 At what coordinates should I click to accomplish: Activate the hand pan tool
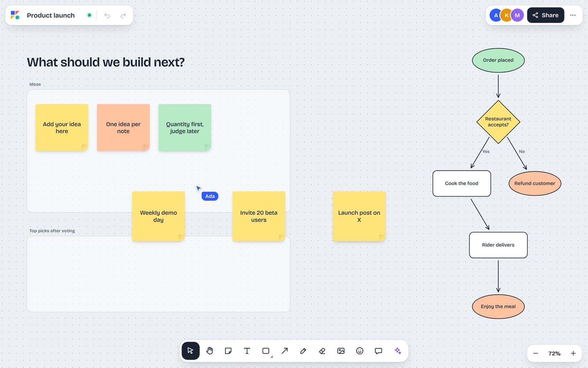point(209,351)
